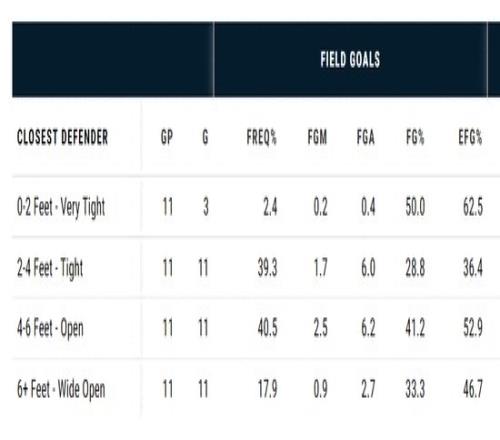The image size is (500, 440).
Task: Sort by the EFG% column header
Action: click(x=470, y=137)
